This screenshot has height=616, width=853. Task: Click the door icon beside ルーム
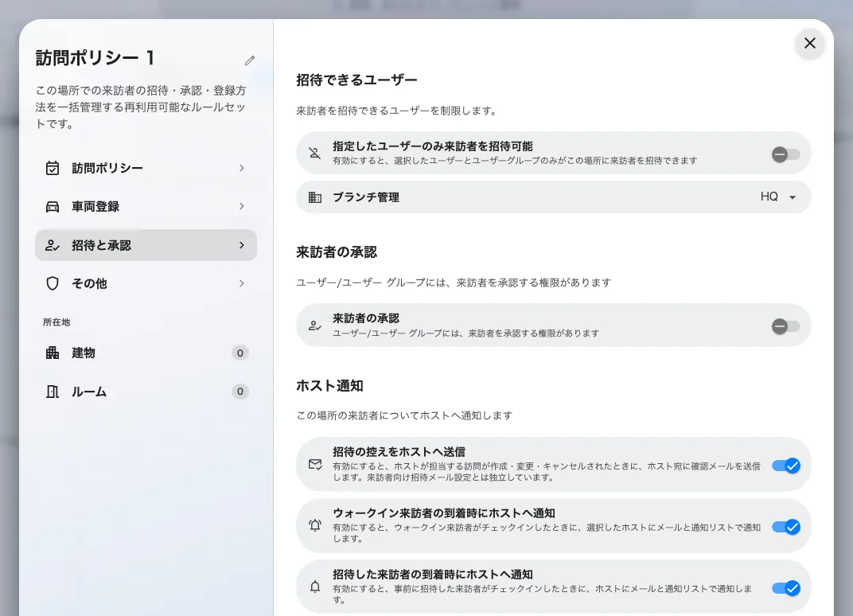[53, 392]
